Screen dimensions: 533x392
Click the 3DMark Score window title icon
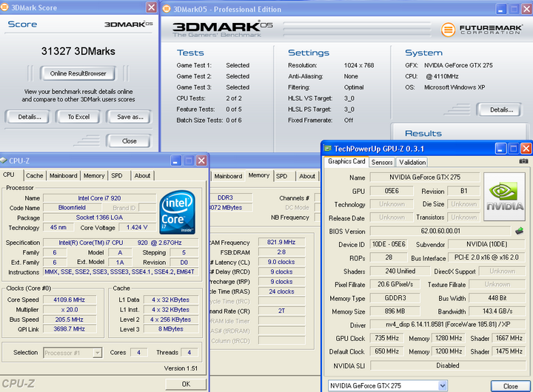pyautogui.click(x=4, y=7)
